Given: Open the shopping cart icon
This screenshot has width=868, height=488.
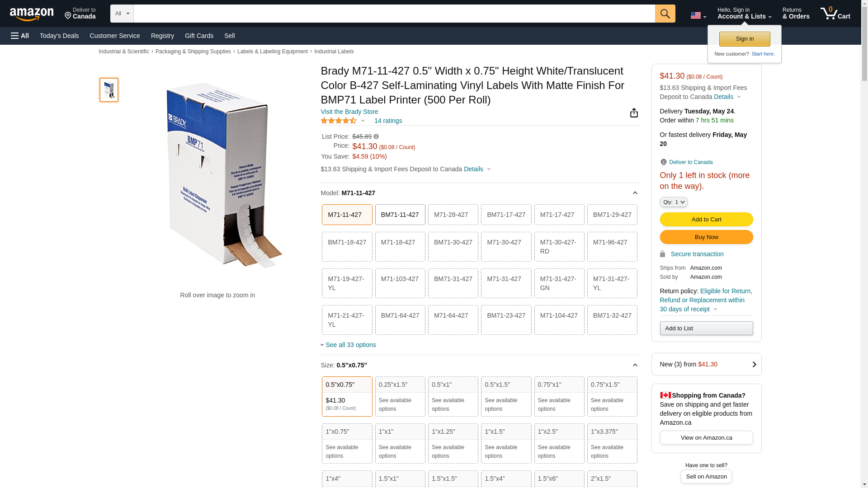Looking at the screenshot, I should pyautogui.click(x=835, y=14).
